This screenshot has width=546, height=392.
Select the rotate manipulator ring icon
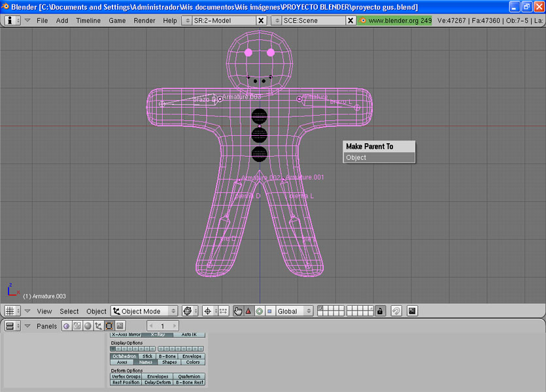259,312
